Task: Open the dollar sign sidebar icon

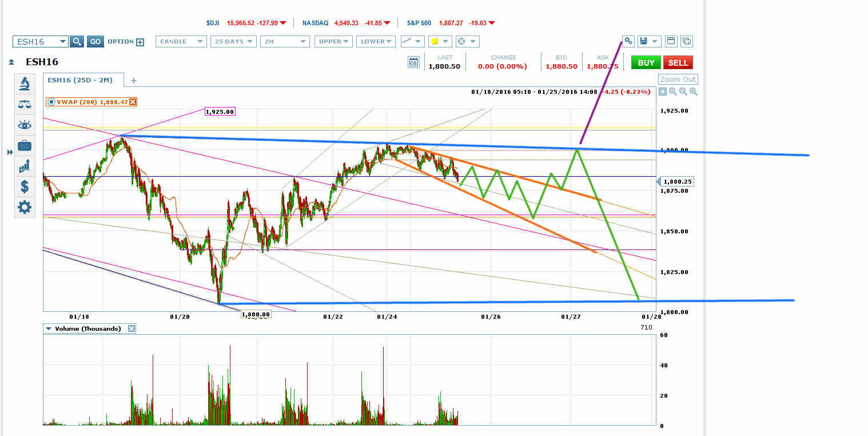Action: point(25,187)
